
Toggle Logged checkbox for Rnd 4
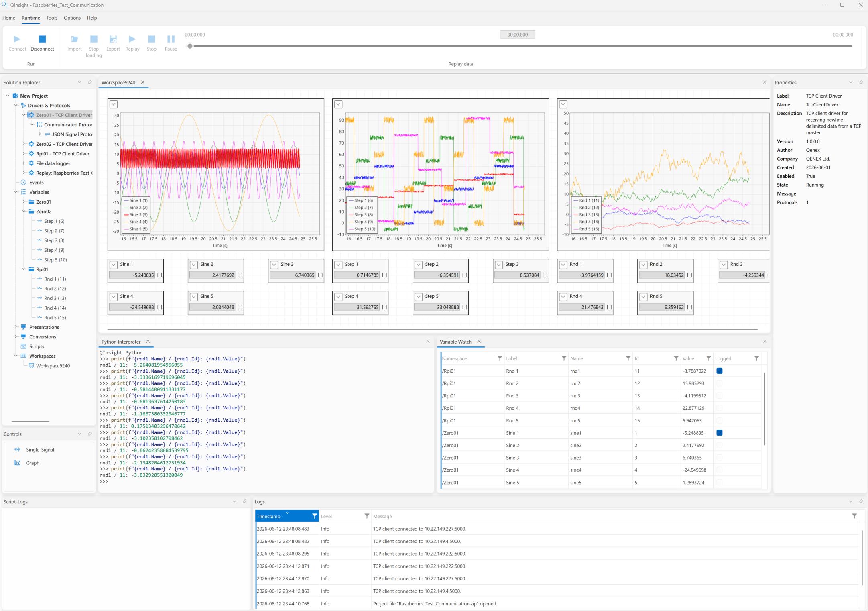720,408
